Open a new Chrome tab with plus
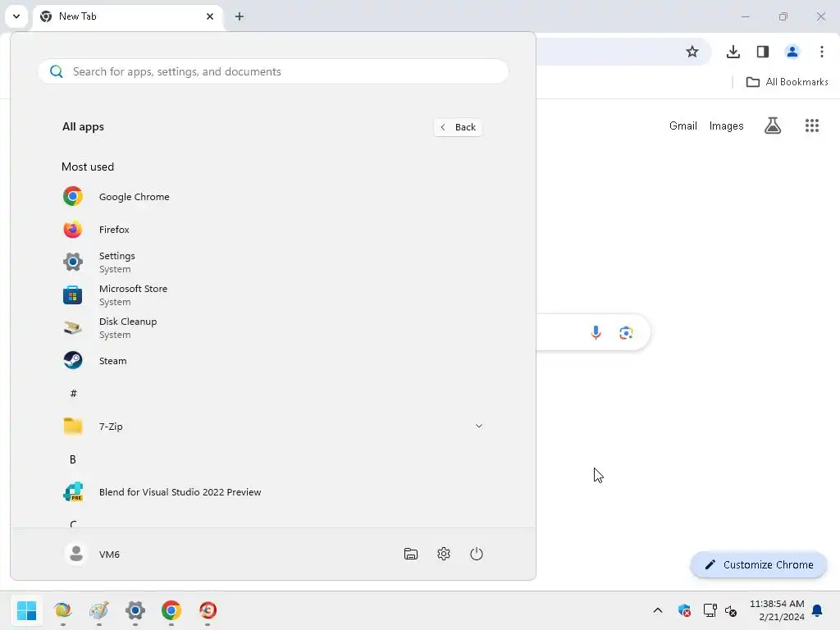The height and width of the screenshot is (630, 840). 240,16
